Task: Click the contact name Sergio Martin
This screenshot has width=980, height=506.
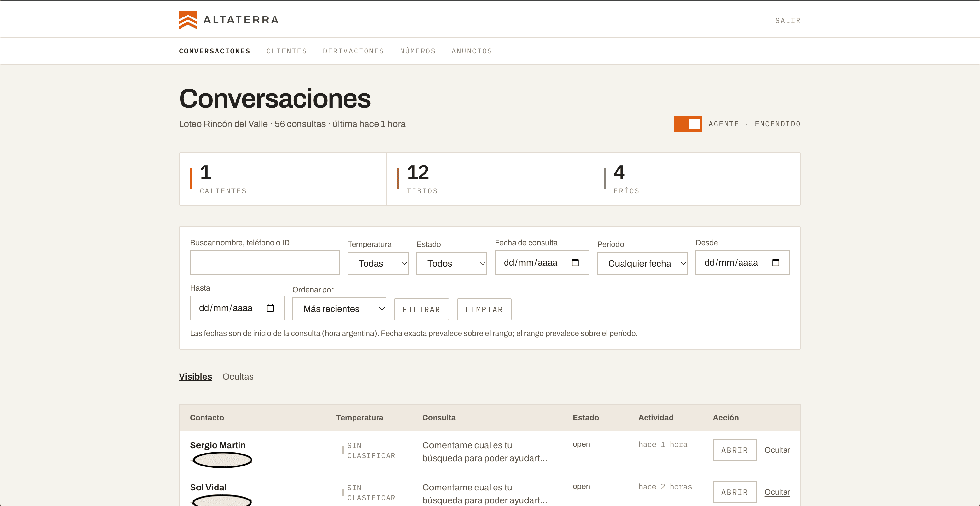Action: (x=217, y=445)
